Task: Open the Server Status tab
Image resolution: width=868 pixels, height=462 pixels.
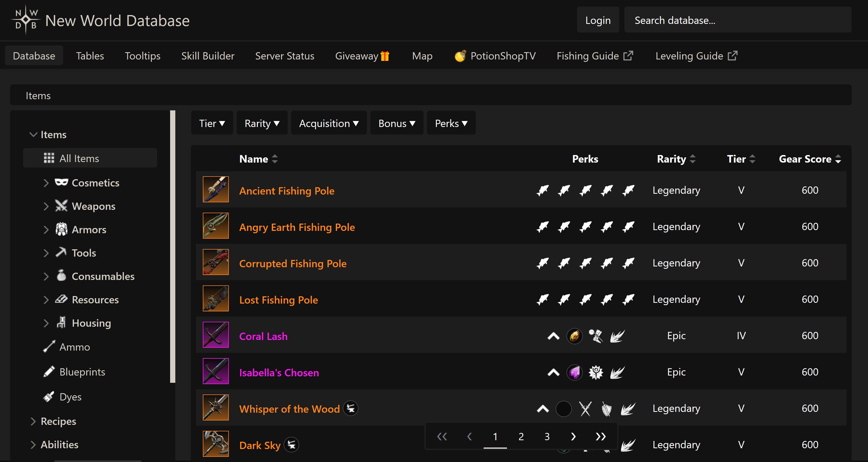Action: (x=284, y=56)
